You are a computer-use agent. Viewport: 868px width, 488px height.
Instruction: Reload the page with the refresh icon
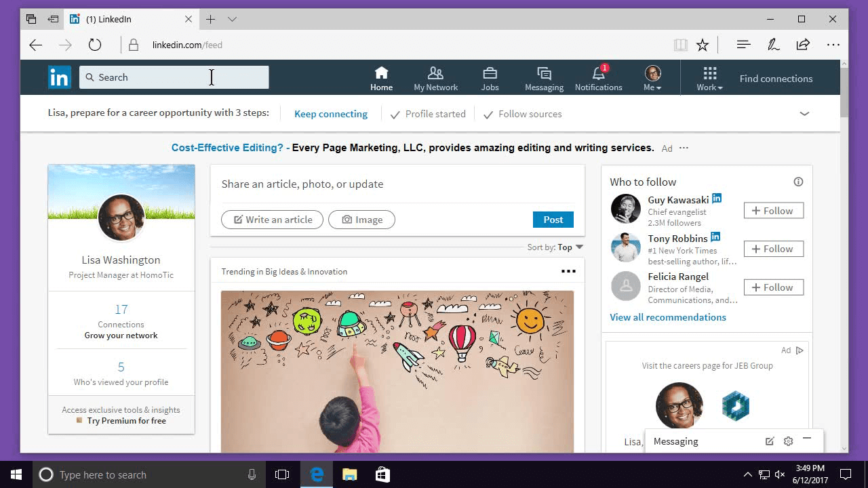(x=94, y=44)
